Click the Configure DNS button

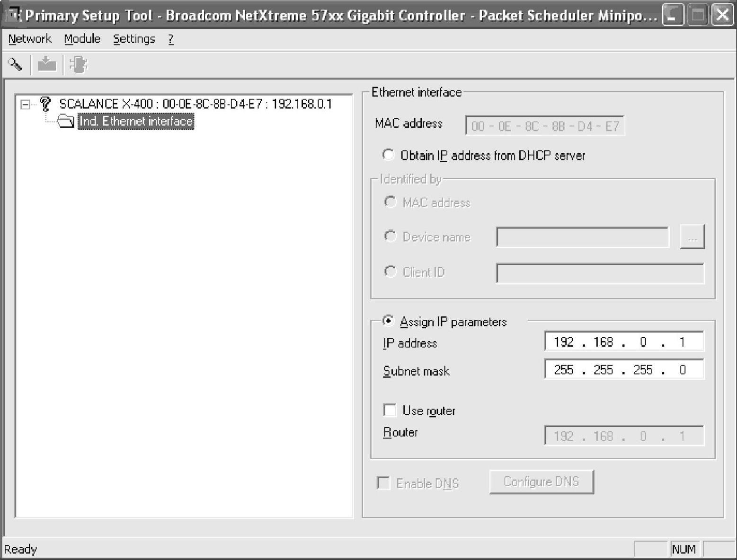point(542,481)
